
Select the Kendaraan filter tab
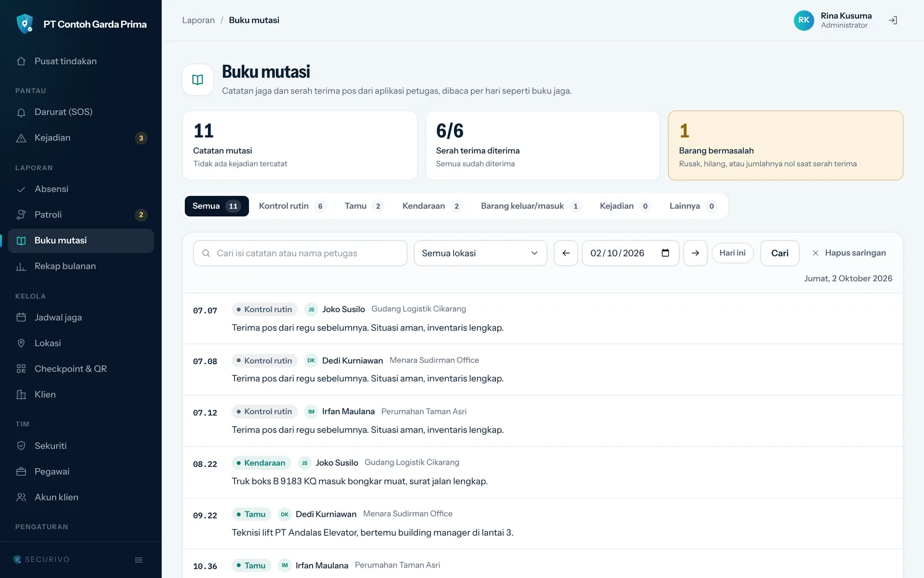coord(431,206)
